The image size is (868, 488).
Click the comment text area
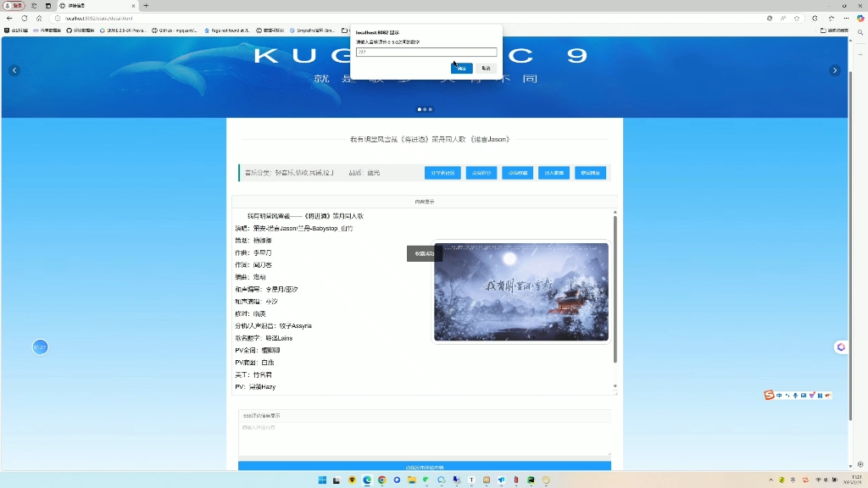[x=425, y=440]
